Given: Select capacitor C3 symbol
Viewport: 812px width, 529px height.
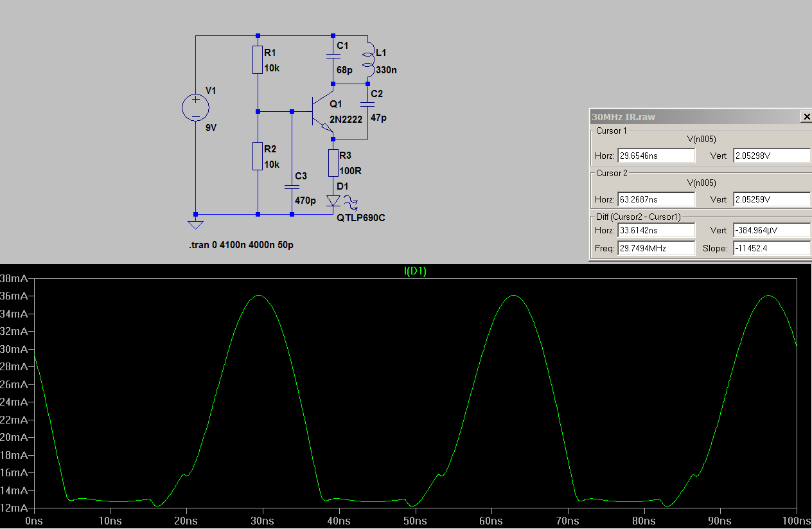Looking at the screenshot, I should (292, 187).
